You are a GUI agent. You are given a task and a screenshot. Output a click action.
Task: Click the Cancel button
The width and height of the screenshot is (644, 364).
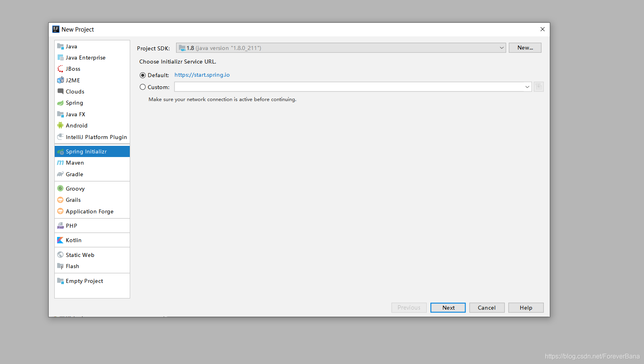click(x=487, y=308)
